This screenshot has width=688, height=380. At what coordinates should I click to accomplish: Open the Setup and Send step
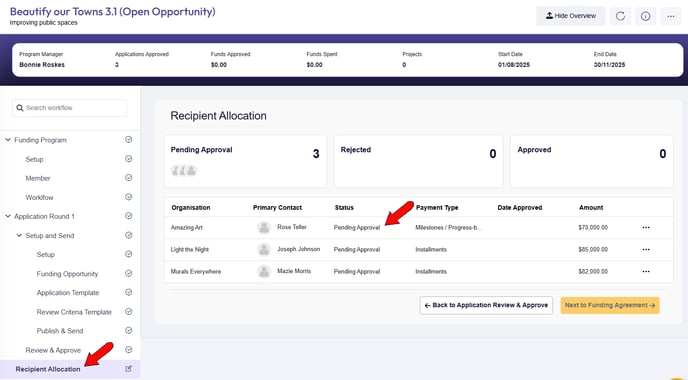click(50, 236)
